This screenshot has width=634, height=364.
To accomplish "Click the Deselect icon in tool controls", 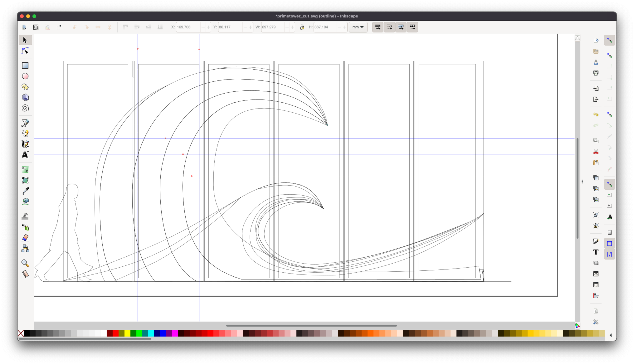I will coord(47,27).
